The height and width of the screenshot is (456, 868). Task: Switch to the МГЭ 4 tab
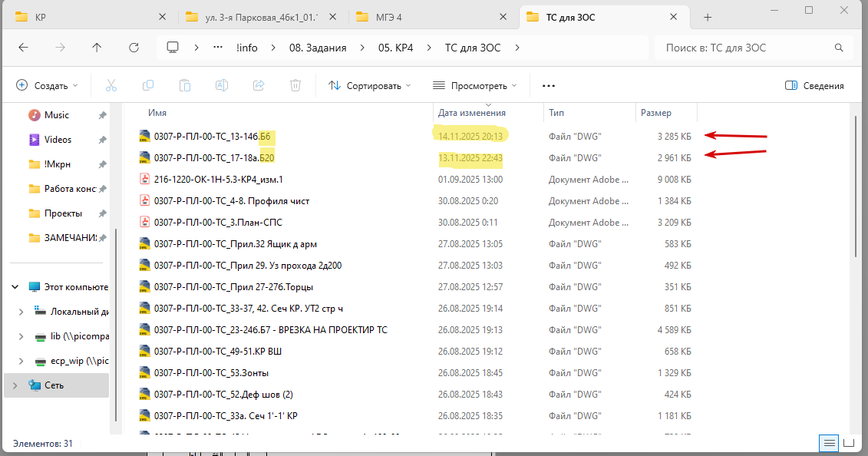pyautogui.click(x=433, y=17)
